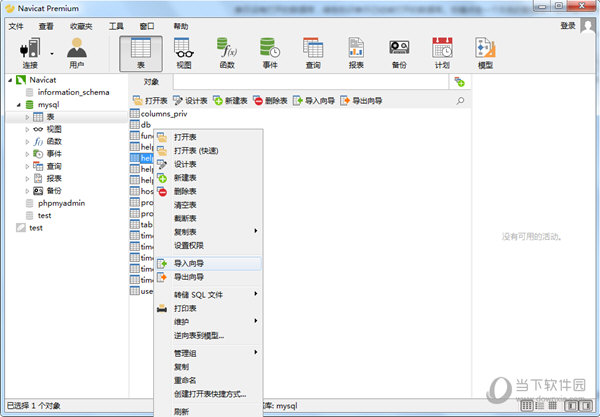Select the columns_priv table icon
Screen dimensions: 600x417
[135, 113]
